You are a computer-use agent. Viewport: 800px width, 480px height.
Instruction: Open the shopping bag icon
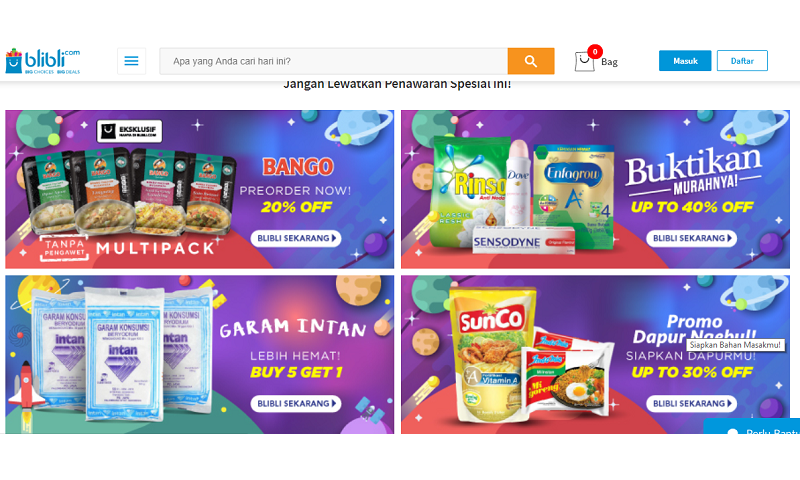tap(584, 62)
